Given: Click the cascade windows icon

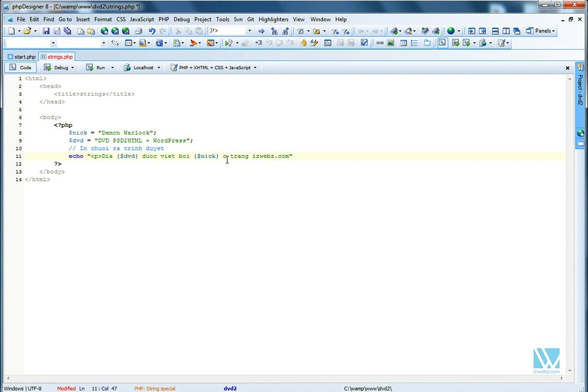Looking at the screenshot, I should (516, 31).
